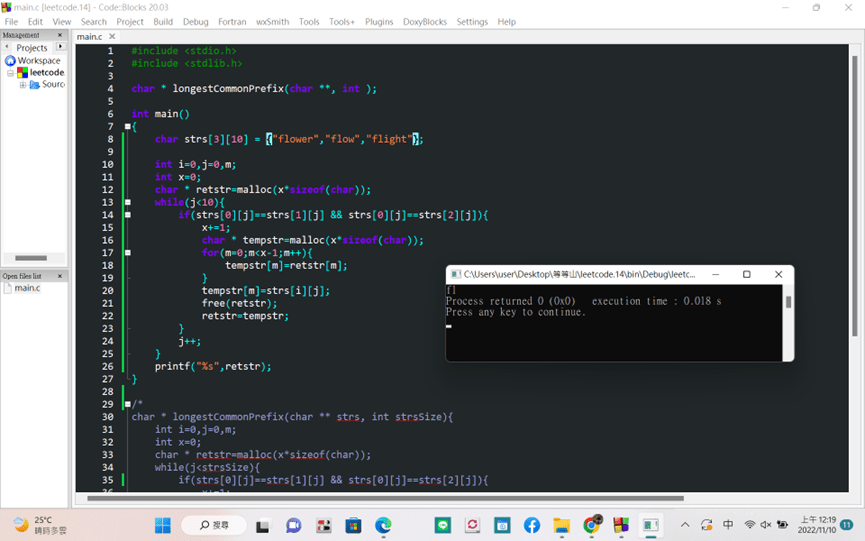Collapse the leetcode project tree node
865x541 pixels.
pos(11,73)
